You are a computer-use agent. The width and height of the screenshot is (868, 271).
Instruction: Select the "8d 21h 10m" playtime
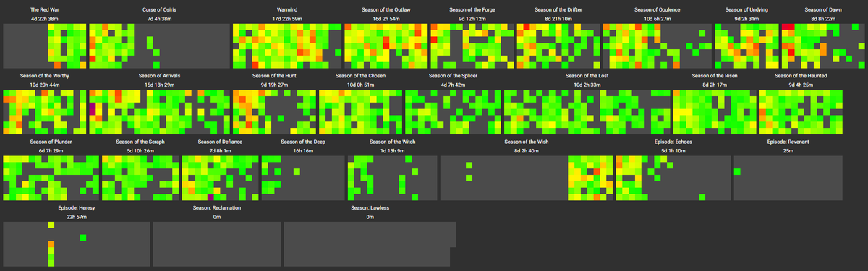tap(558, 18)
